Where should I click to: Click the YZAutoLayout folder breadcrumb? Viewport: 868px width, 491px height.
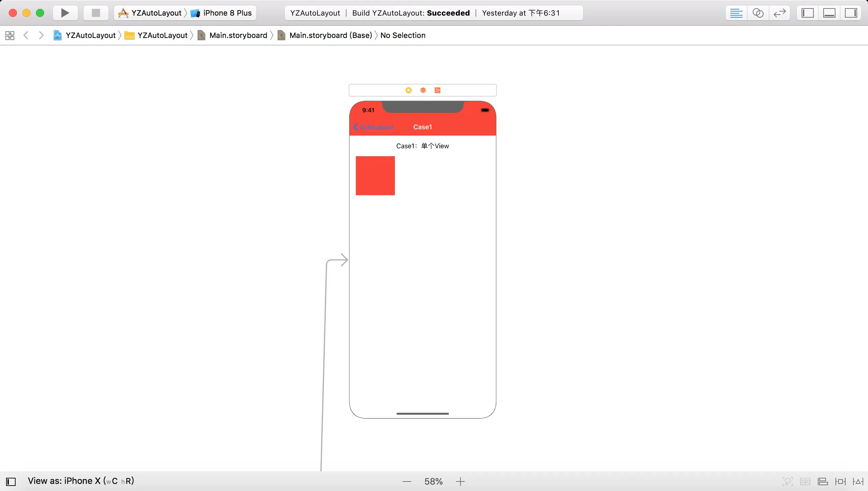click(162, 35)
